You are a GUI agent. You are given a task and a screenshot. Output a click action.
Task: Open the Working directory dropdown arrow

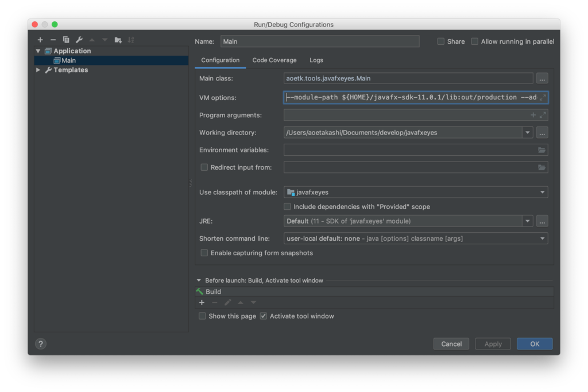pos(528,133)
